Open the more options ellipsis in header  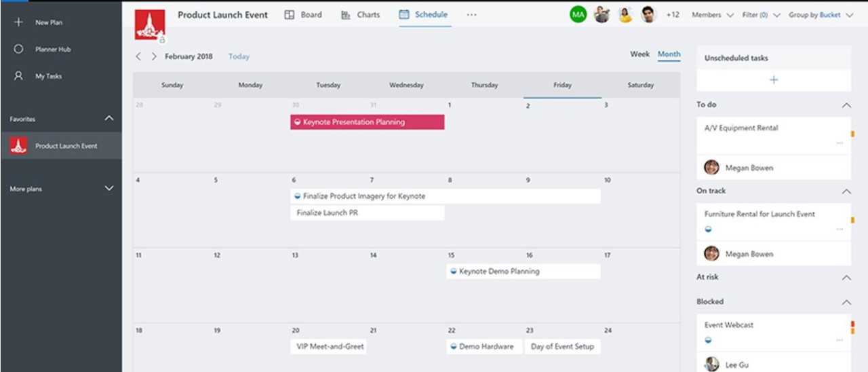point(471,14)
